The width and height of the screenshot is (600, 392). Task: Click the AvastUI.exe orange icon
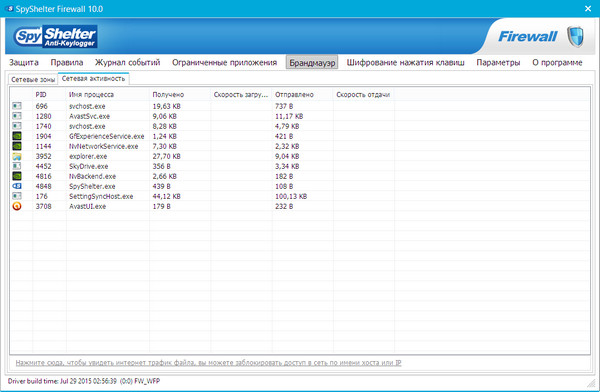pyautogui.click(x=17, y=206)
